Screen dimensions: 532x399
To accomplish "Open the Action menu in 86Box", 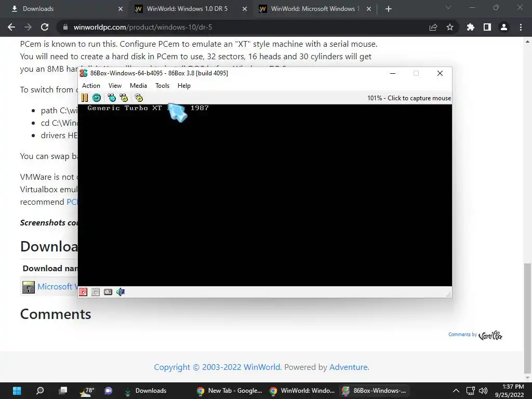I will click(91, 86).
